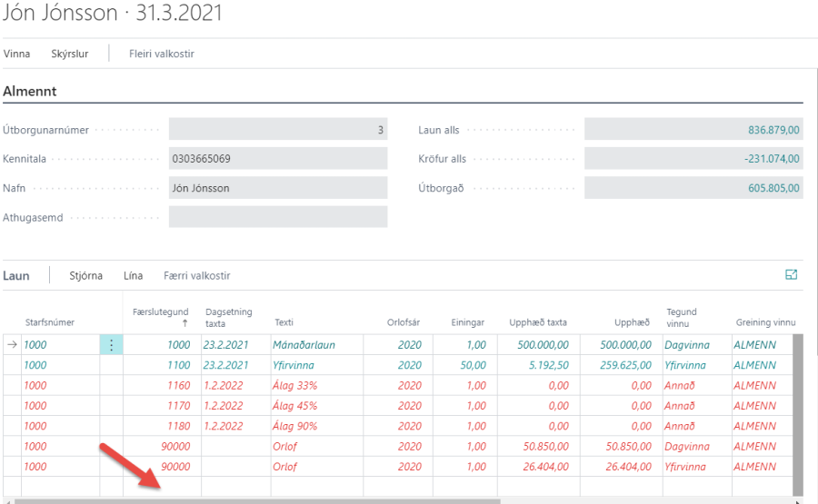Click Færri valkostir in the Laun section
Viewport: 818px width, 504px height.
point(196,276)
